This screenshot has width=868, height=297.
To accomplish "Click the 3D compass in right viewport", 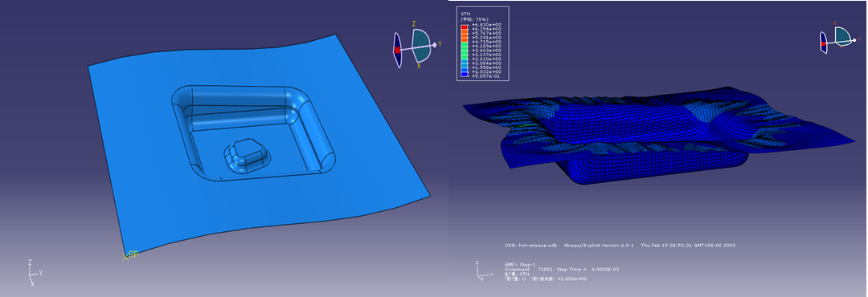I will click(838, 39).
